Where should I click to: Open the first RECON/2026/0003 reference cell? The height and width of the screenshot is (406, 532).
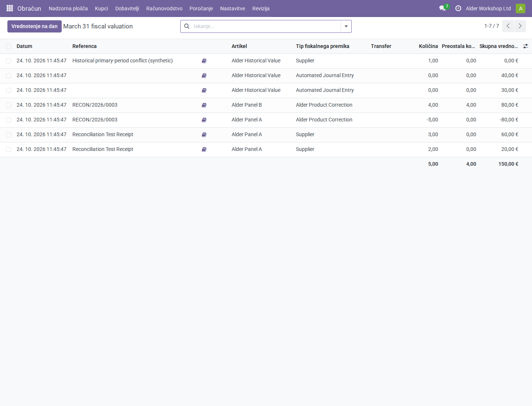coord(95,105)
